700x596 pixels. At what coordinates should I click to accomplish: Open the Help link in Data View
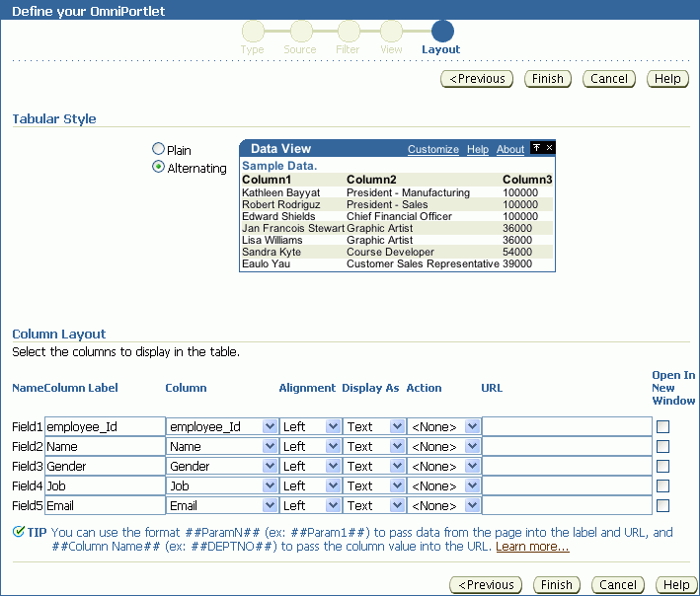pyautogui.click(x=478, y=149)
